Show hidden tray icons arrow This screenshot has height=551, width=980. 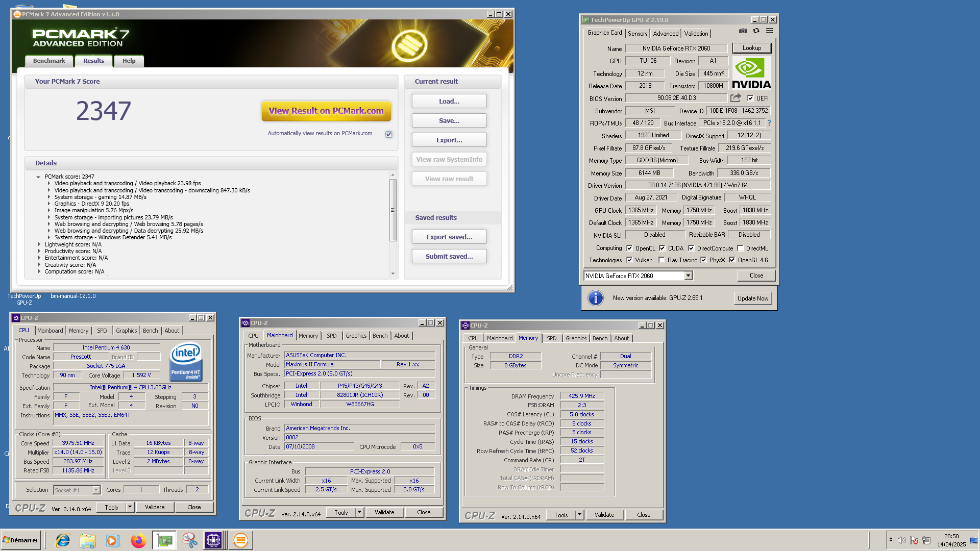point(891,540)
